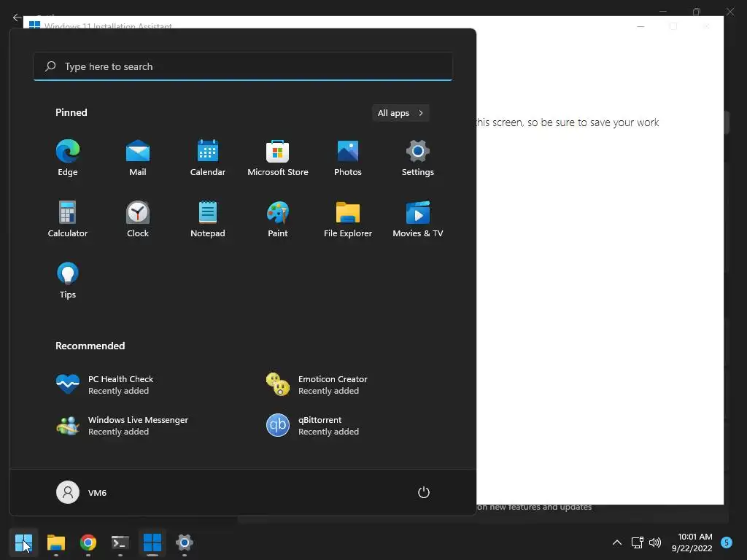Open Notepad from pinned apps
747x560 pixels.
208,219
